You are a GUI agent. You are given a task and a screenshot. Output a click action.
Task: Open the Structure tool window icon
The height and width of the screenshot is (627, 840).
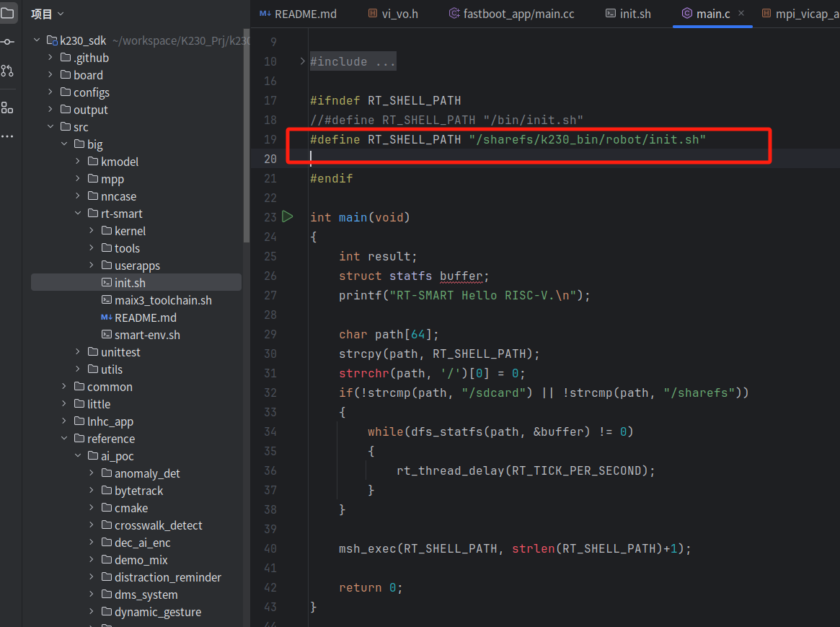pos(7,108)
